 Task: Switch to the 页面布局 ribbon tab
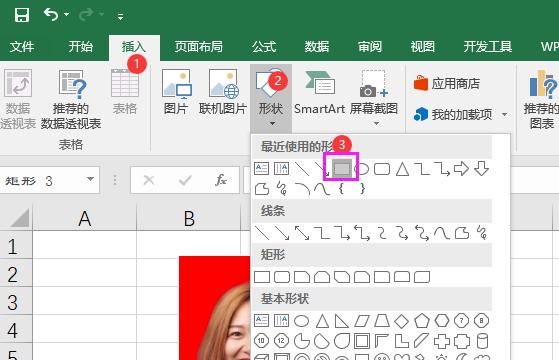pyautogui.click(x=199, y=47)
